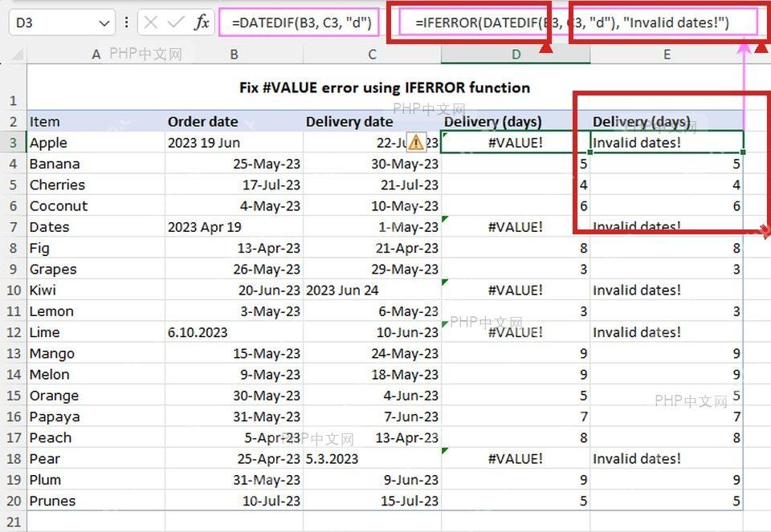The width and height of the screenshot is (771, 532).
Task: Select the 'Coconut' cell
Action: pos(96,206)
